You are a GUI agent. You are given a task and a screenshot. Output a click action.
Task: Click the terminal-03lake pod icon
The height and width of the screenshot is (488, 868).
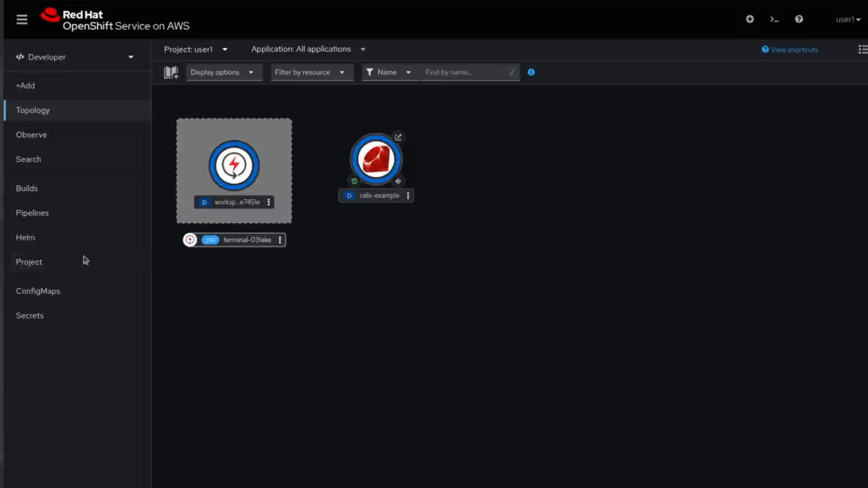[190, 239]
